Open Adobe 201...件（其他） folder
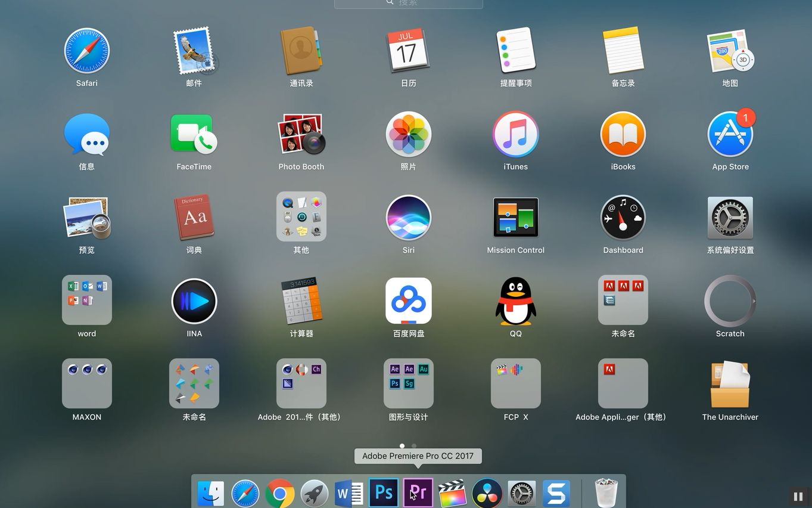 coord(301,383)
